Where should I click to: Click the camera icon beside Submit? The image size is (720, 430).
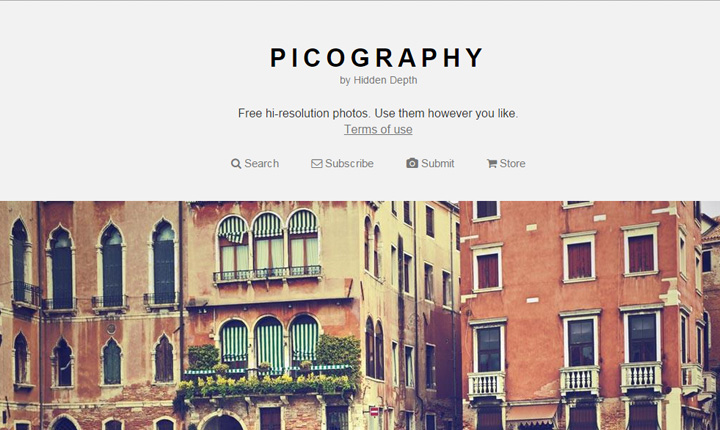tap(412, 163)
